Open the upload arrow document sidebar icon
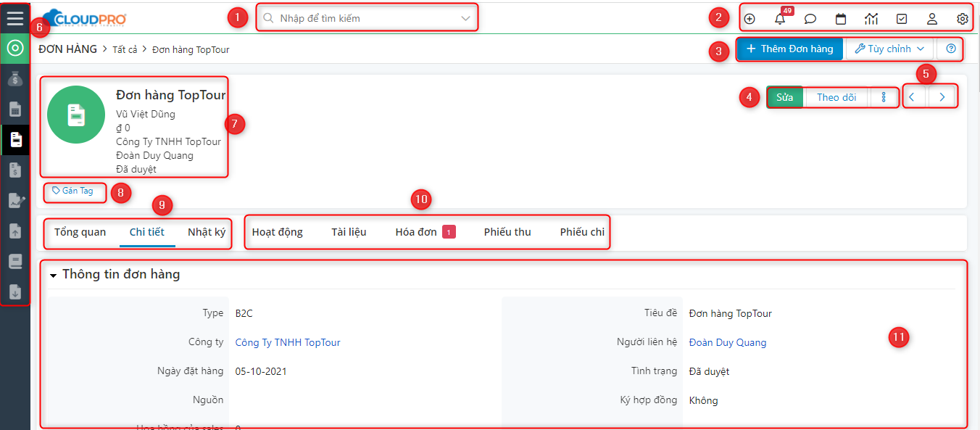Image resolution: width=980 pixels, height=430 pixels. [x=15, y=231]
